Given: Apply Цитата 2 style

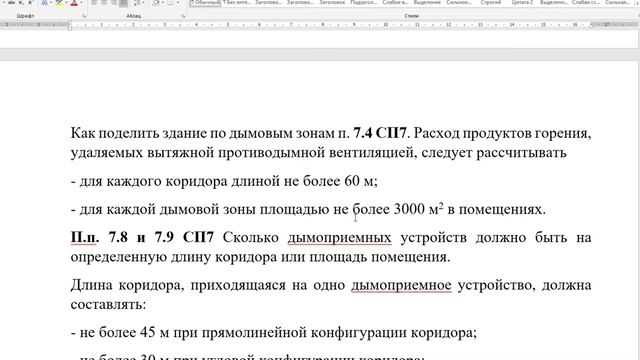Looking at the screenshot, I should 522,2.
